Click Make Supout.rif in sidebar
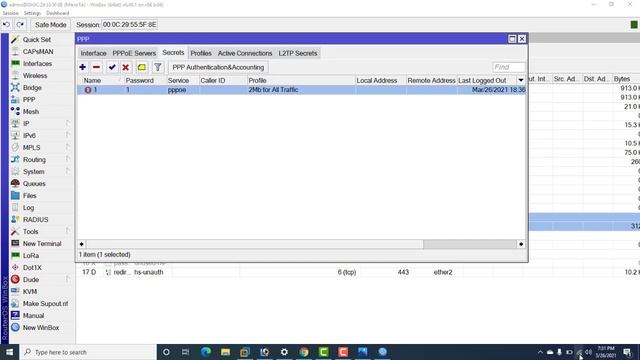This screenshot has width=640, height=360. coord(45,304)
